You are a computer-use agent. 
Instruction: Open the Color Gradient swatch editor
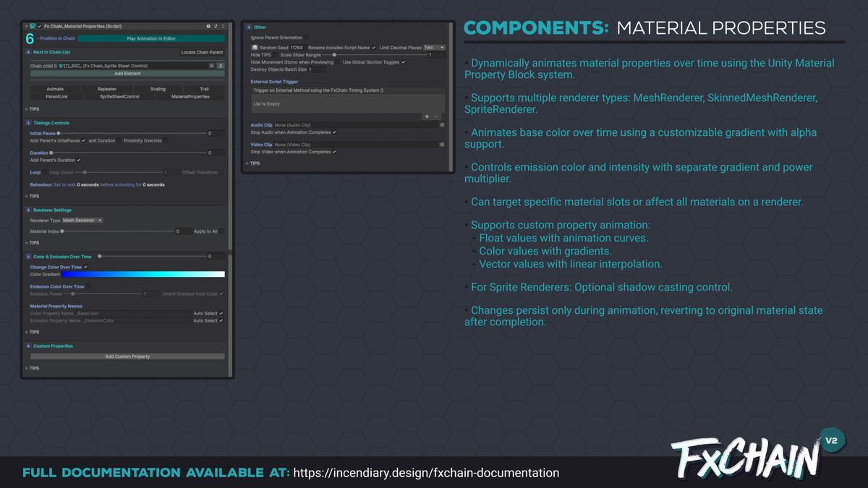click(x=143, y=275)
